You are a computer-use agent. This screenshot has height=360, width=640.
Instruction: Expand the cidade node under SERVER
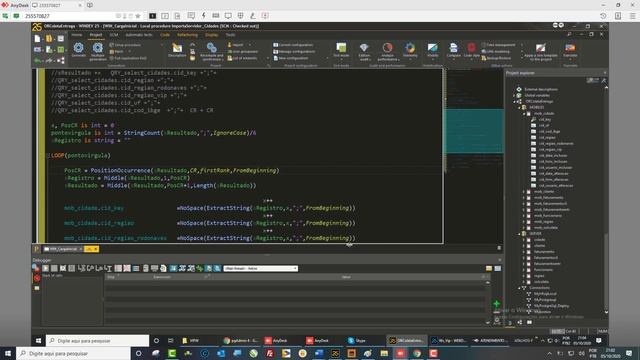[x=524, y=240]
